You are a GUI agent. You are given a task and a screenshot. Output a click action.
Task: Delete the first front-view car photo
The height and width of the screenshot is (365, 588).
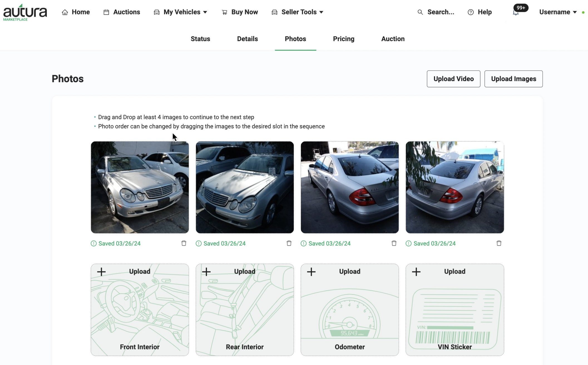[184, 243]
